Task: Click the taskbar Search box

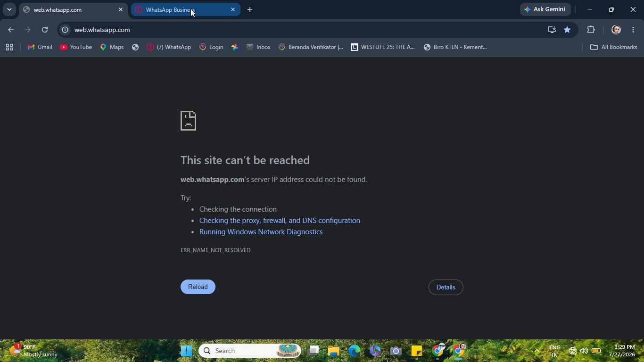Action: point(250,351)
